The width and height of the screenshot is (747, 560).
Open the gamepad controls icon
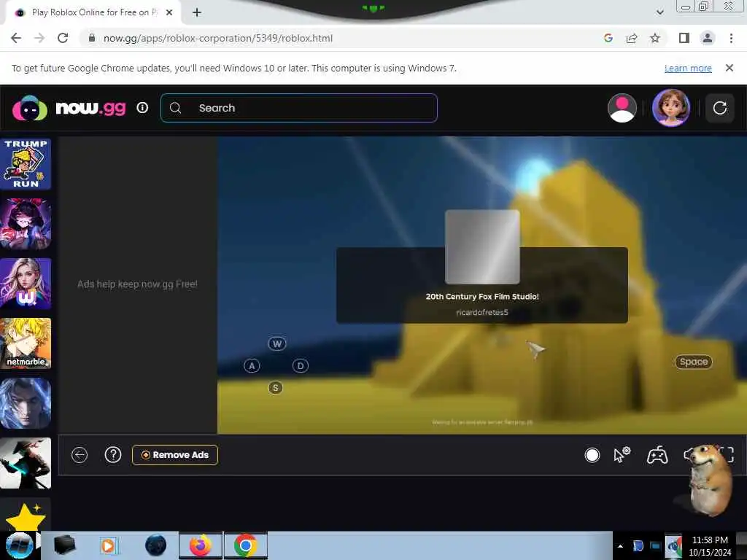(x=657, y=455)
